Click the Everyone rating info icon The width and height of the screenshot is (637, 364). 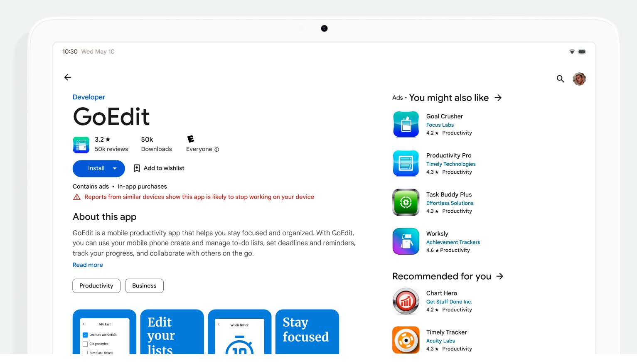(x=216, y=150)
